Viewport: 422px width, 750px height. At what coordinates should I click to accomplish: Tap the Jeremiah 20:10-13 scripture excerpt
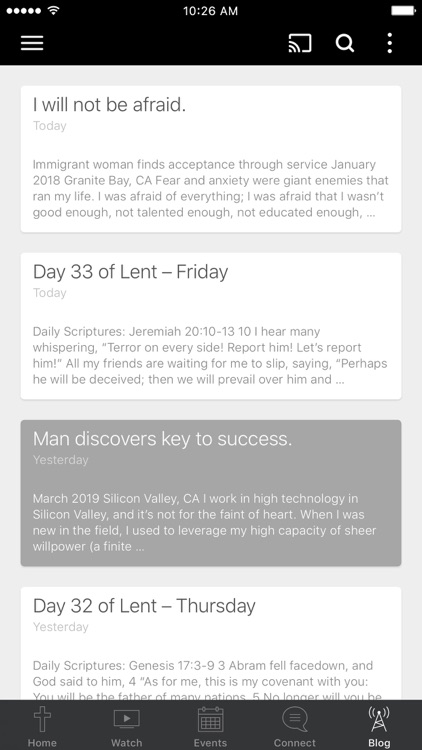tap(210, 355)
